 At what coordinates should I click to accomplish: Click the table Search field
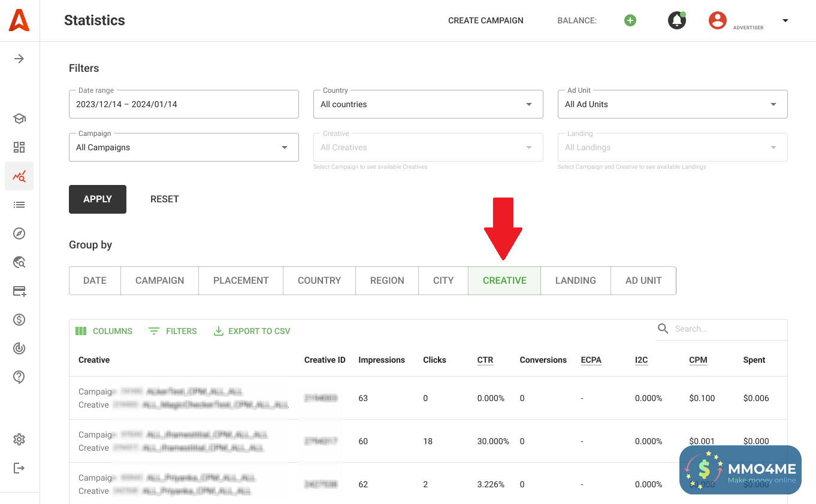tap(727, 329)
